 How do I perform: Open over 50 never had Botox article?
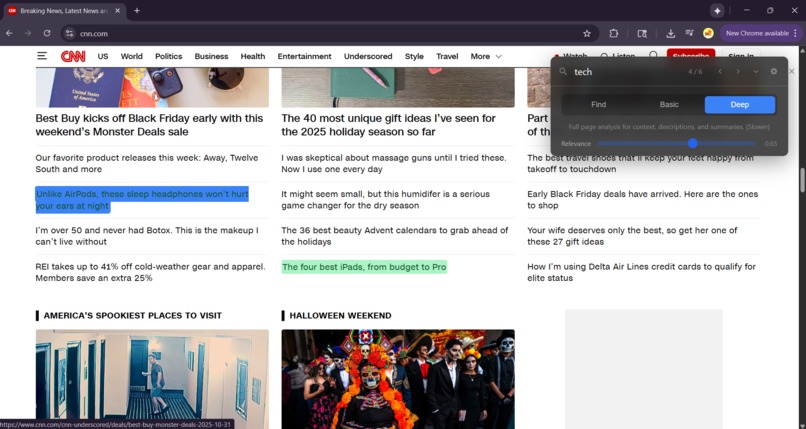[x=147, y=236]
